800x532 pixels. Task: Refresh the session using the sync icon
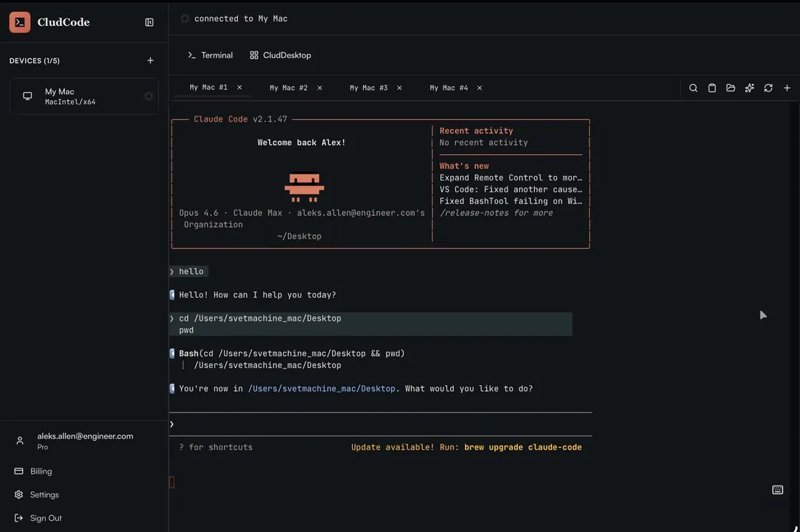pos(768,86)
